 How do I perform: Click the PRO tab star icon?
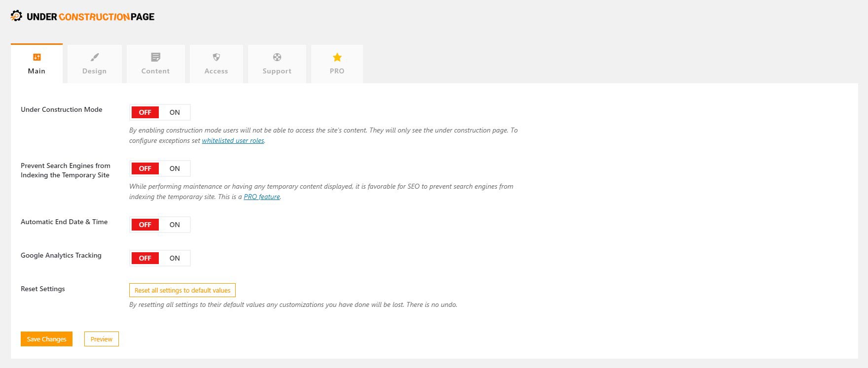tap(337, 57)
